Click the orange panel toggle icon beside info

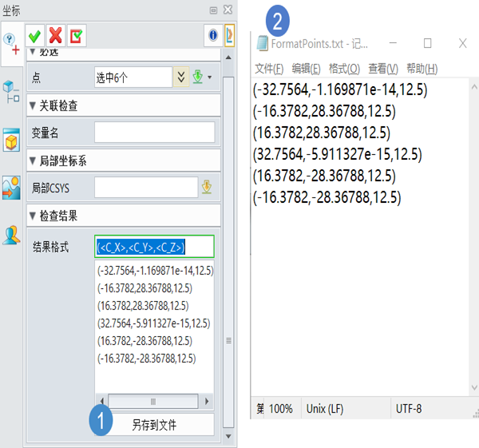229,35
